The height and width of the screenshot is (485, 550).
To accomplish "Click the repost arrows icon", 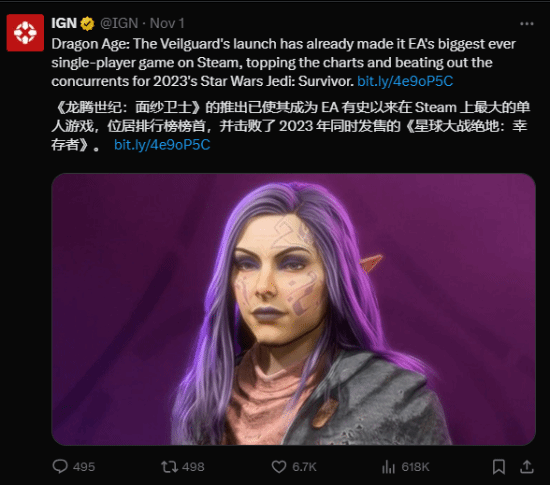I will click(169, 467).
